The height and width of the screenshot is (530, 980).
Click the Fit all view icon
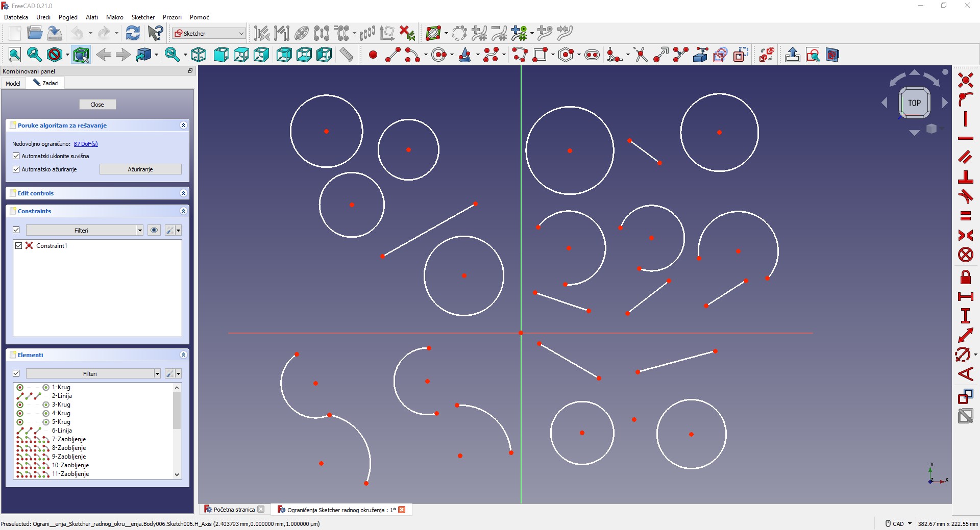point(15,55)
